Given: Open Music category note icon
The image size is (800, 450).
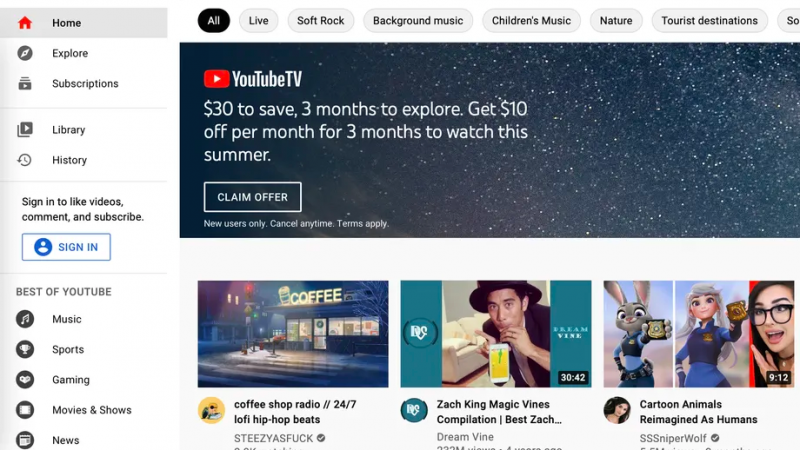Looking at the screenshot, I should click(x=24, y=319).
